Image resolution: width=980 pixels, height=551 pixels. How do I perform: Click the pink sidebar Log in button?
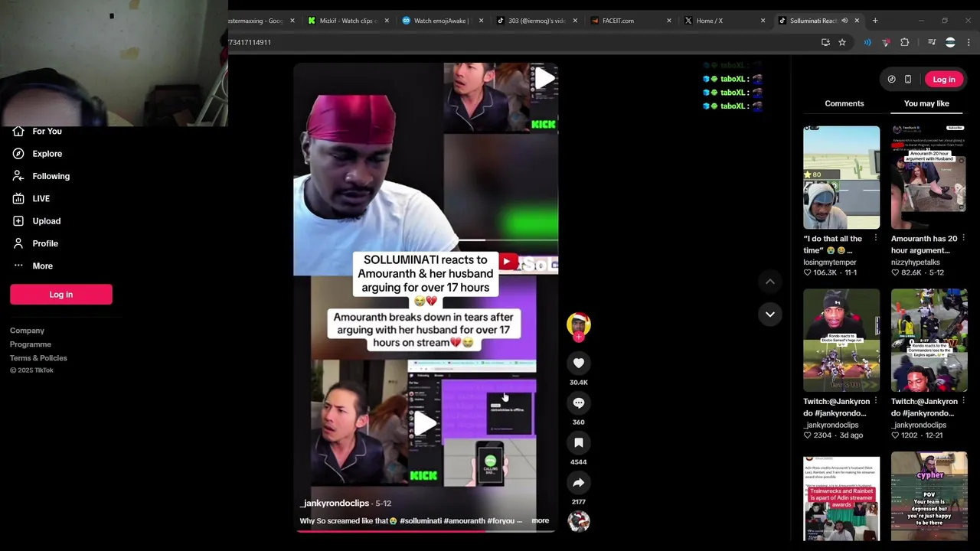pyautogui.click(x=61, y=295)
